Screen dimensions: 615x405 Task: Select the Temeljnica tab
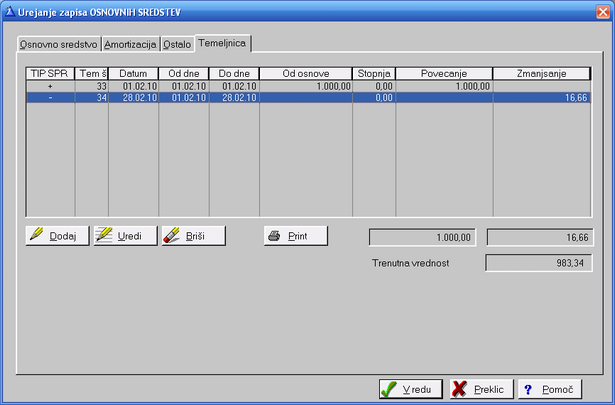pos(222,43)
